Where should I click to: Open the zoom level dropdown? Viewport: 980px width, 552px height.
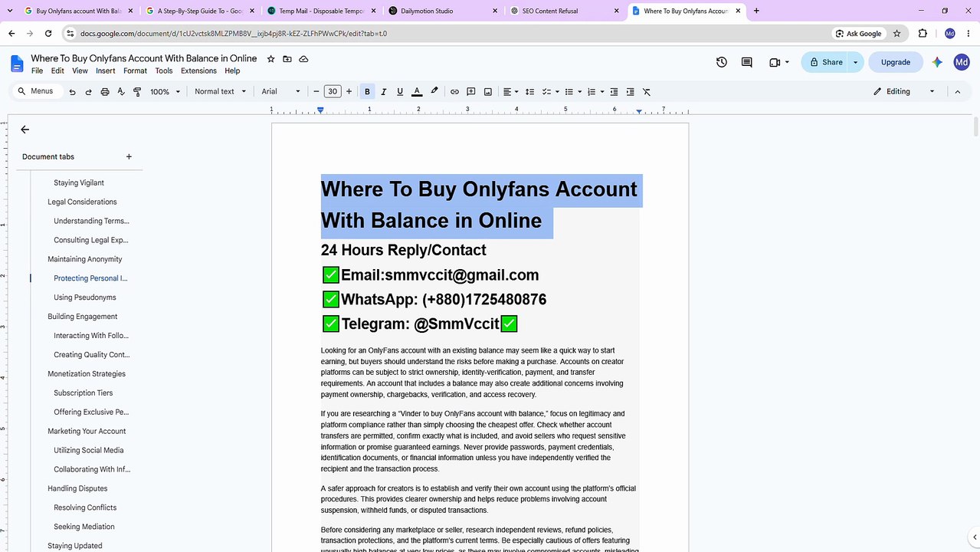(x=165, y=91)
